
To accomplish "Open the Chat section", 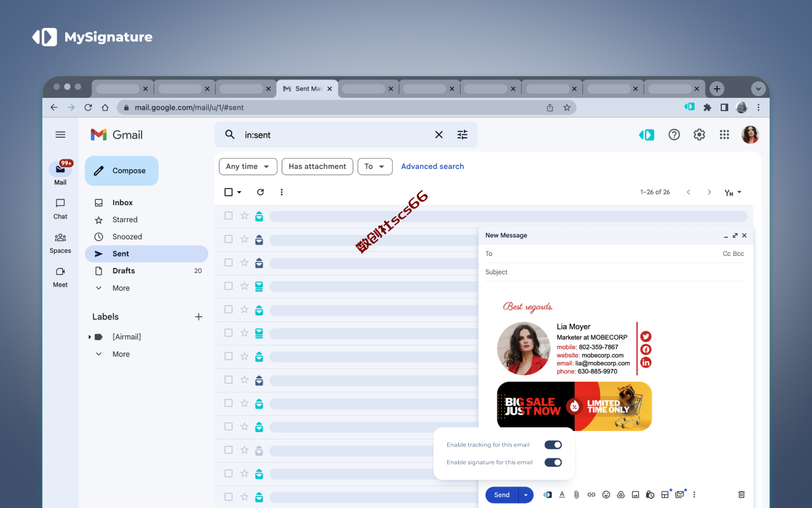I will point(60,208).
